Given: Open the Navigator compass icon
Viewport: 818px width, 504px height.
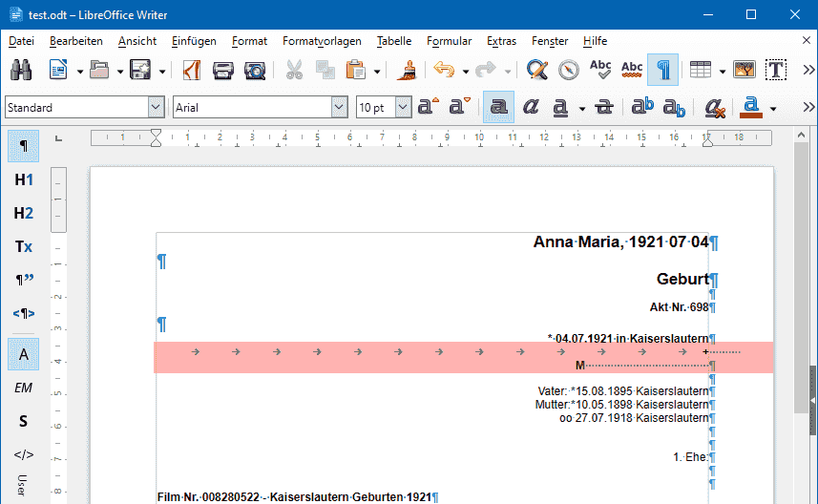Looking at the screenshot, I should coord(568,70).
